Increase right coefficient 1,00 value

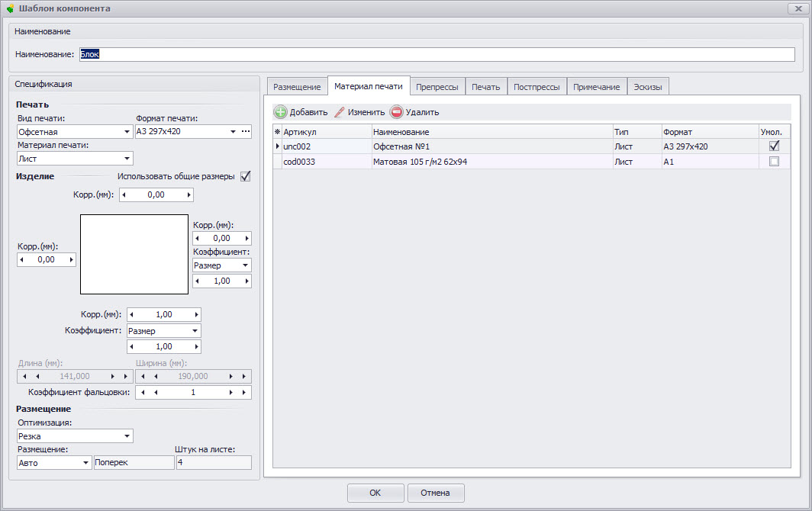click(247, 281)
